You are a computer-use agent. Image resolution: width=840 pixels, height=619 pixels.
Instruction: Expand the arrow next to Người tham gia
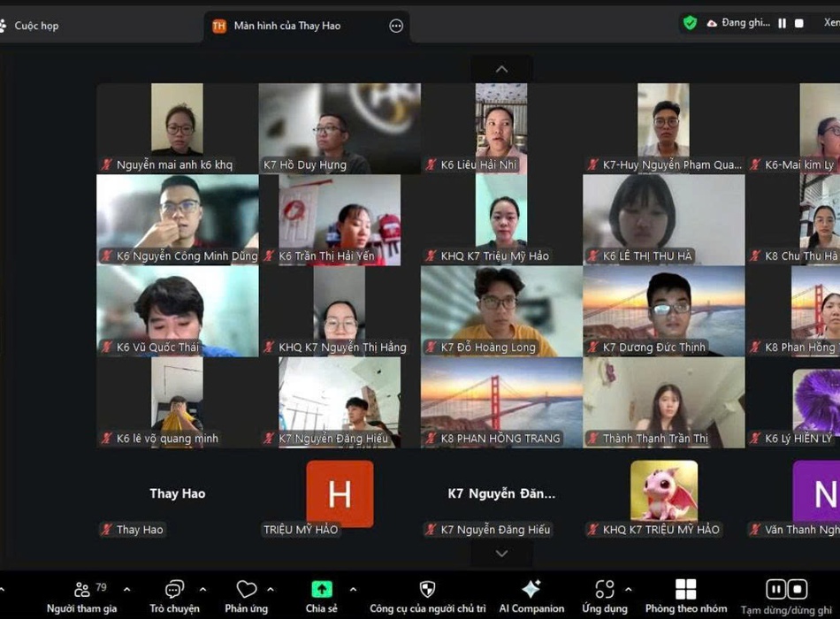click(126, 590)
